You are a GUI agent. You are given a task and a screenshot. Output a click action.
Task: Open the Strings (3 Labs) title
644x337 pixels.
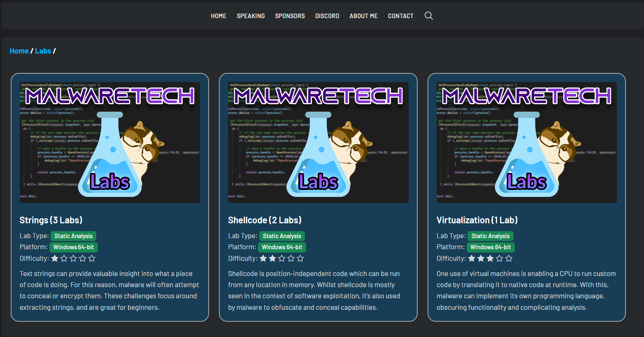pyautogui.click(x=51, y=220)
